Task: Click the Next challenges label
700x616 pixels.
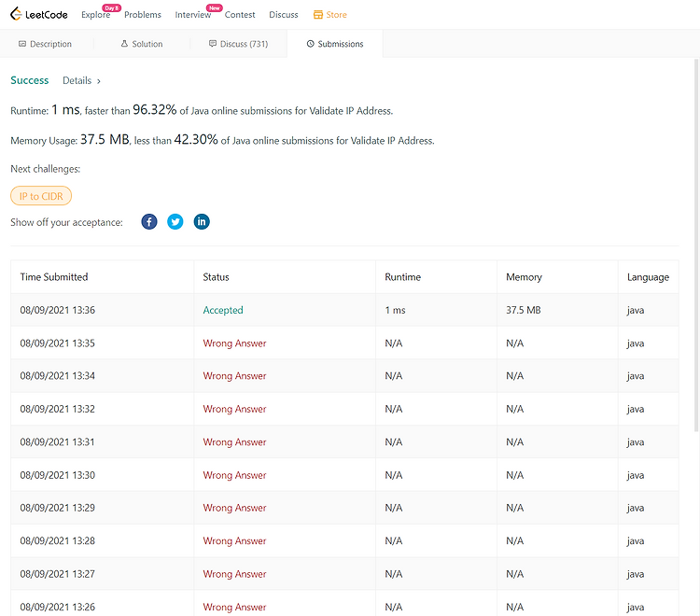Action: tap(46, 169)
